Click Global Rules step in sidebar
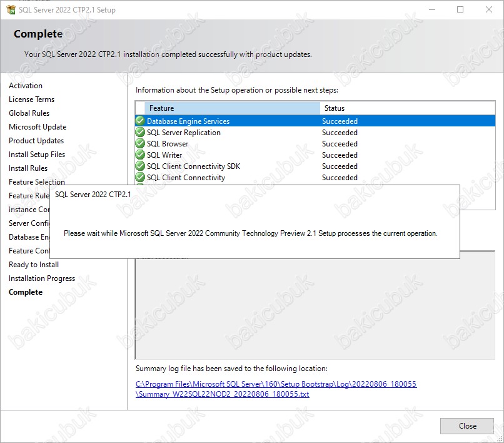 [x=29, y=113]
